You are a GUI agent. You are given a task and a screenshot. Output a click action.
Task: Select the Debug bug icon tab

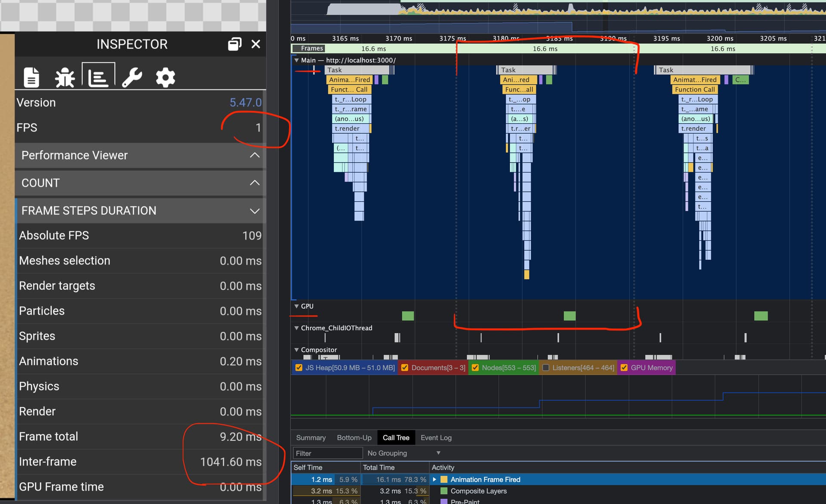[x=65, y=77]
